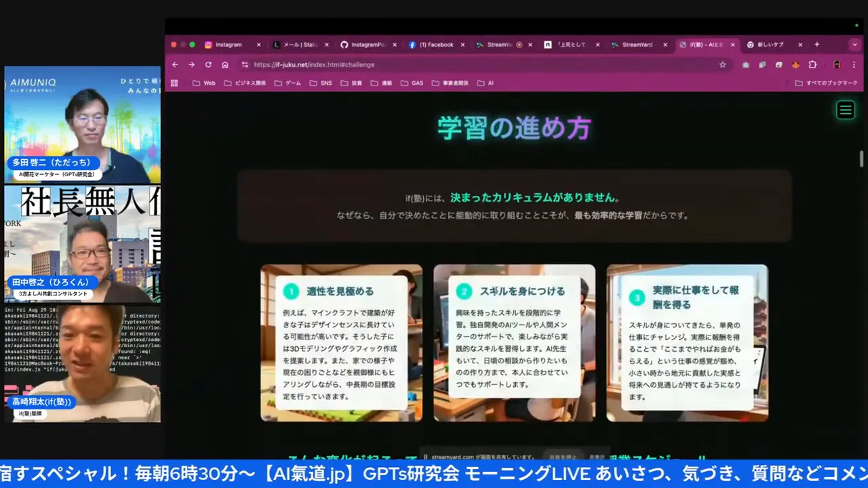Reload the current page

pyautogui.click(x=208, y=64)
